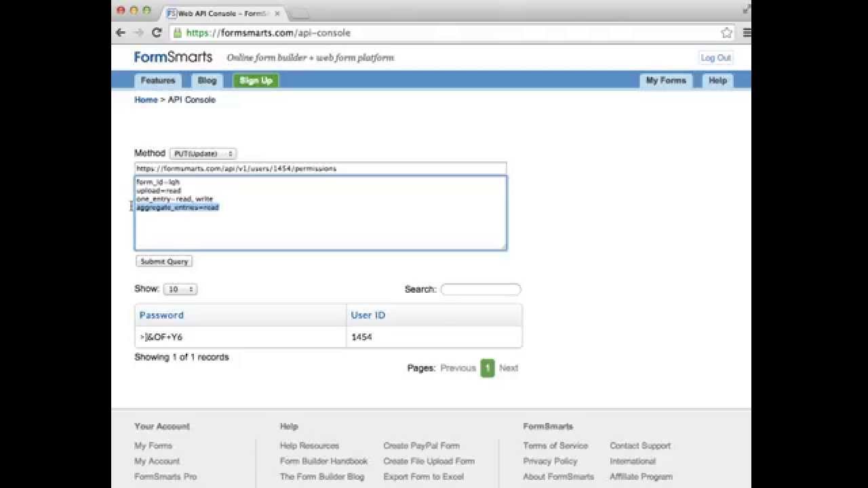Open the Help tab
Image resolution: width=868 pixels, height=488 pixels.
click(717, 80)
